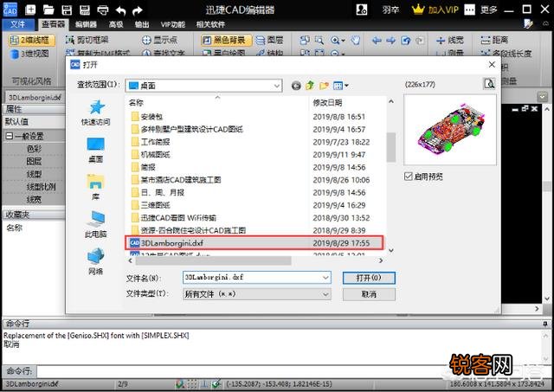The height and width of the screenshot is (392, 554).
Task: Click the create new folder icon in dialog
Action: pos(324,86)
